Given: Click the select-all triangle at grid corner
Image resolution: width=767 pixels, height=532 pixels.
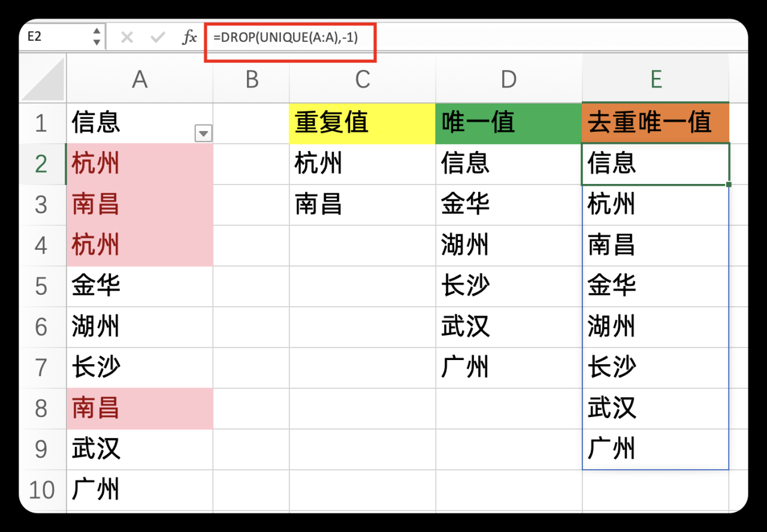Looking at the screenshot, I should pos(43,78).
